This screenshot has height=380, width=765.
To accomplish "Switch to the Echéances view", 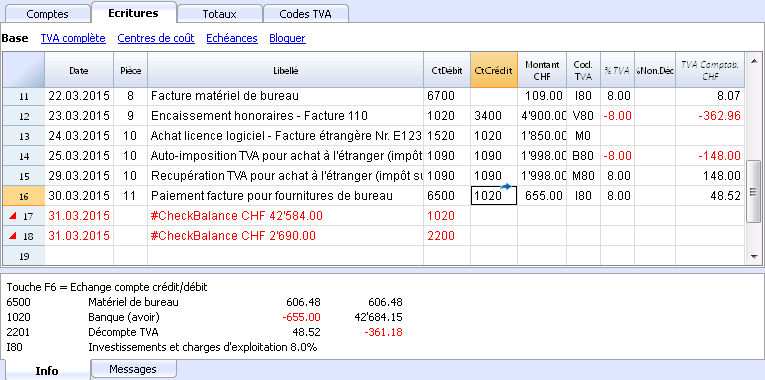I will (232, 38).
